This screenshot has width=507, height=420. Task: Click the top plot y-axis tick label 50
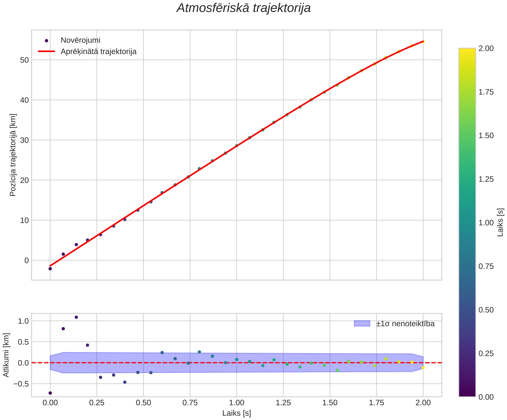pyautogui.click(x=24, y=60)
